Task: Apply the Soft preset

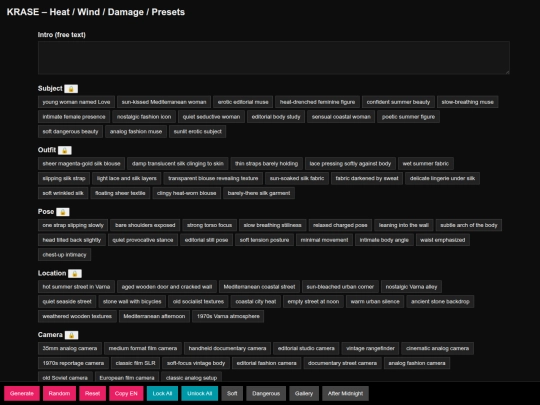Action: click(x=232, y=394)
